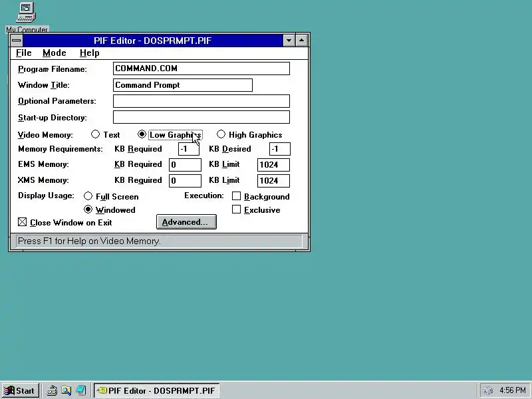The height and width of the screenshot is (399, 532).
Task: Click the taskbar clock showing 4:56 PM
Action: coord(512,390)
